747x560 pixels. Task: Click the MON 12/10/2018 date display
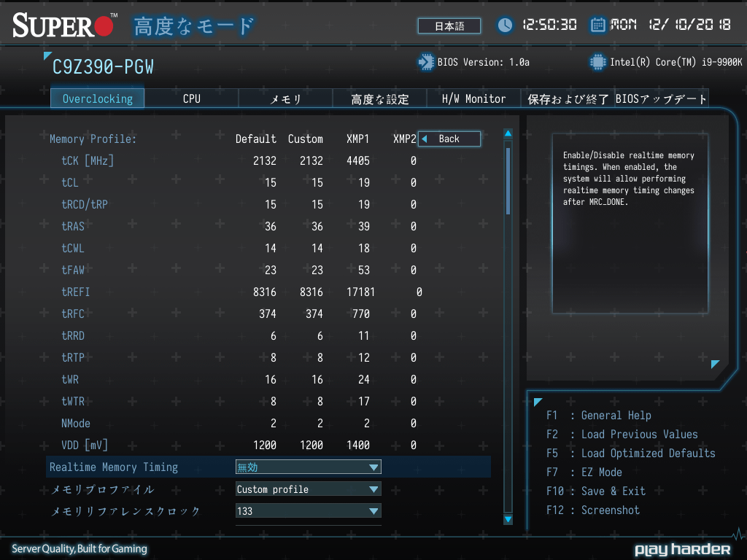pyautogui.click(x=671, y=25)
